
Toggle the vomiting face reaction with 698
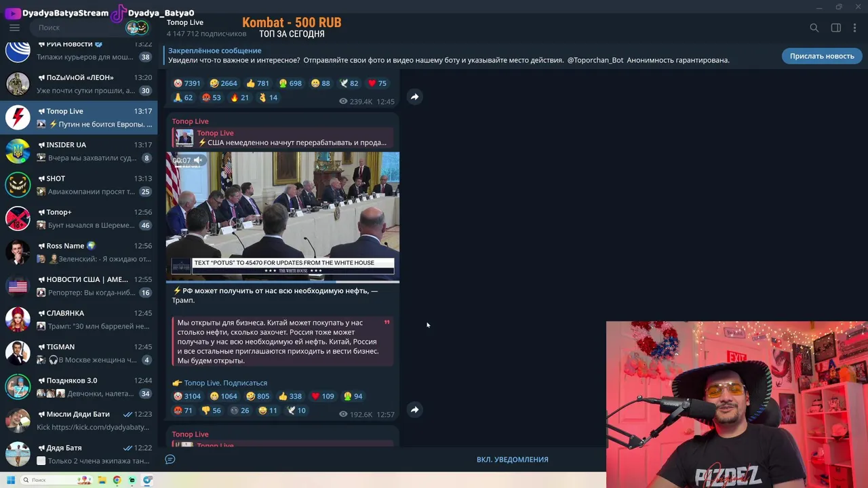(x=290, y=83)
